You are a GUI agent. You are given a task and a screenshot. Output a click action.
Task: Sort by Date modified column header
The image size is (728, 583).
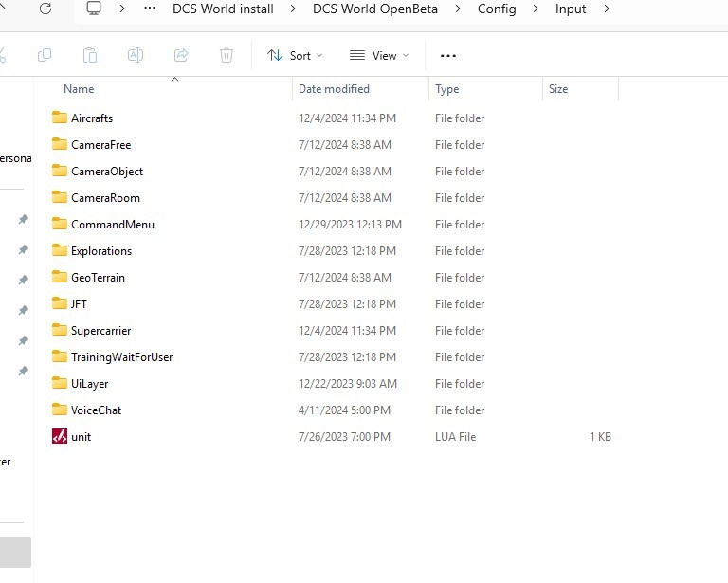[334, 89]
